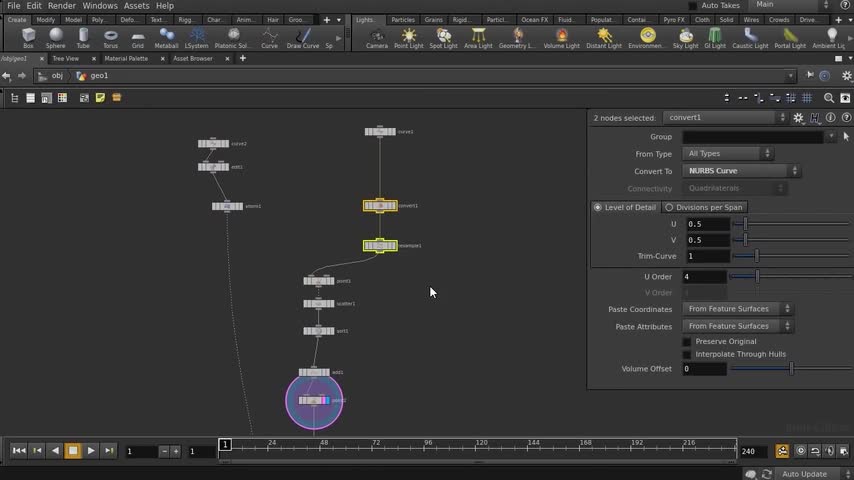
Task: Open the Paste Coordinates dropdown
Action: point(738,309)
